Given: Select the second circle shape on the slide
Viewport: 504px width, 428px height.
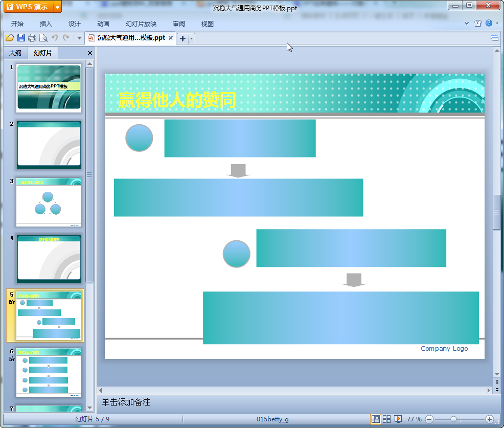Looking at the screenshot, I should click(x=237, y=254).
